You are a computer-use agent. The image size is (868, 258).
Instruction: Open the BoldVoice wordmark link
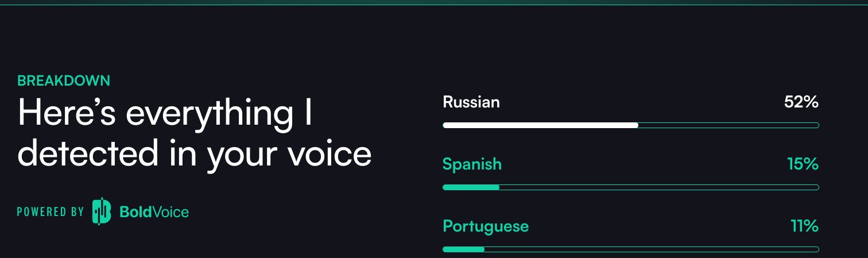(x=154, y=212)
